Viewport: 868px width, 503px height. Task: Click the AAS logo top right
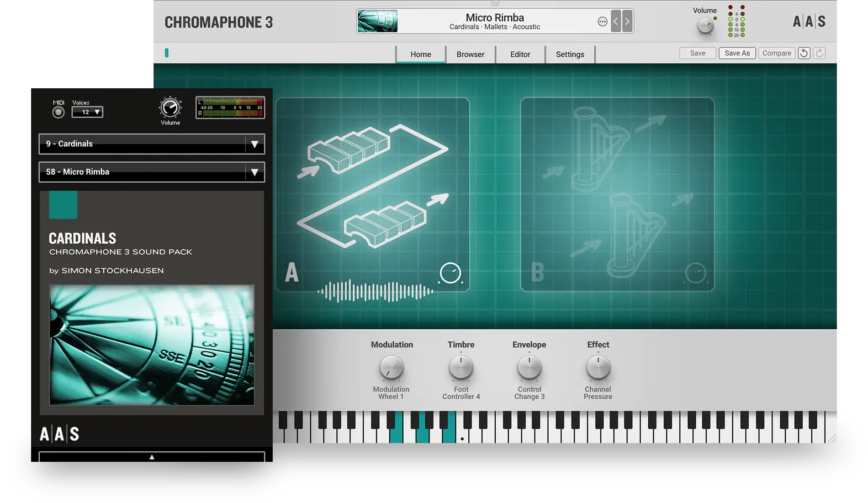[809, 21]
